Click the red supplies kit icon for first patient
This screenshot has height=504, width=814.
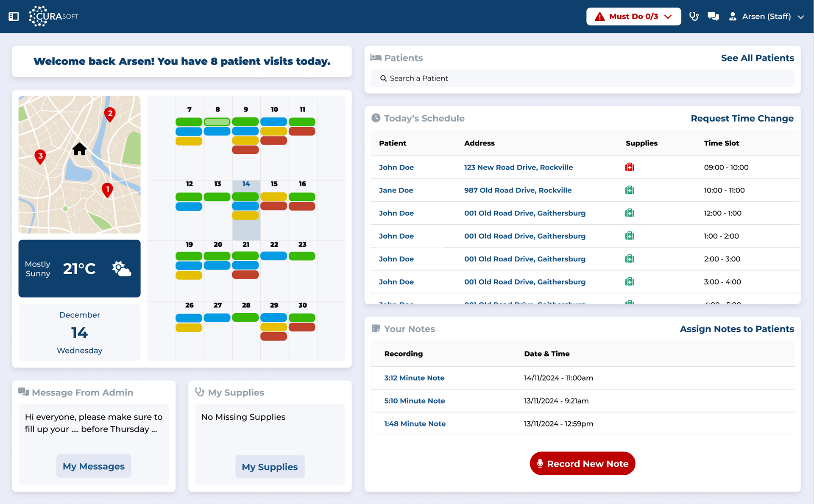630,167
